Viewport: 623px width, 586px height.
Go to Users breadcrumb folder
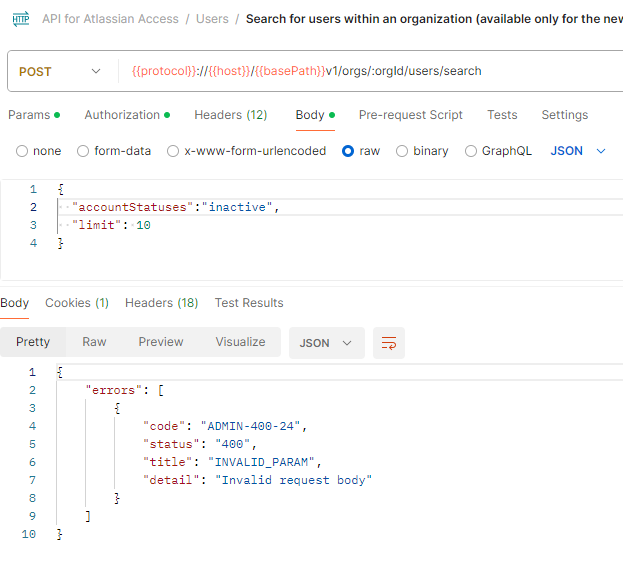tap(212, 19)
